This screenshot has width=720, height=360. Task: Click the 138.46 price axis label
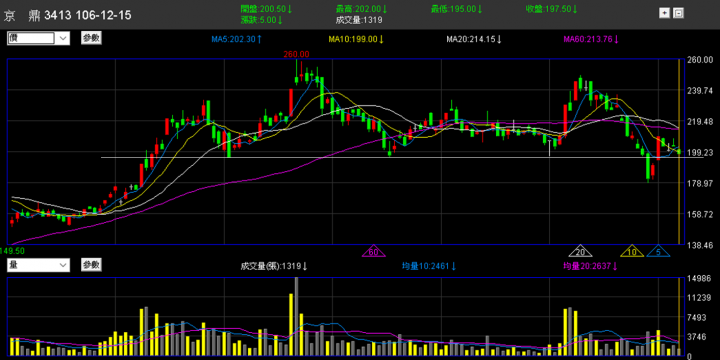pyautogui.click(x=699, y=246)
